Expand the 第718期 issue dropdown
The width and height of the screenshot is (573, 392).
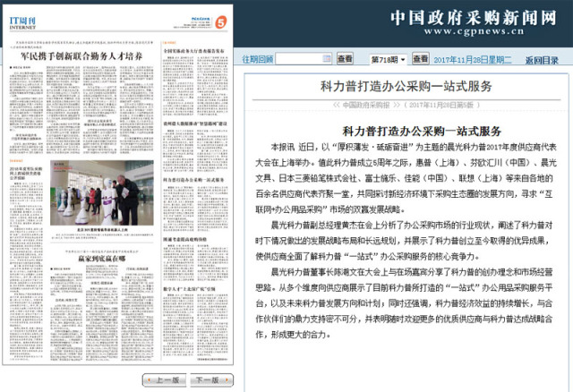(388, 59)
